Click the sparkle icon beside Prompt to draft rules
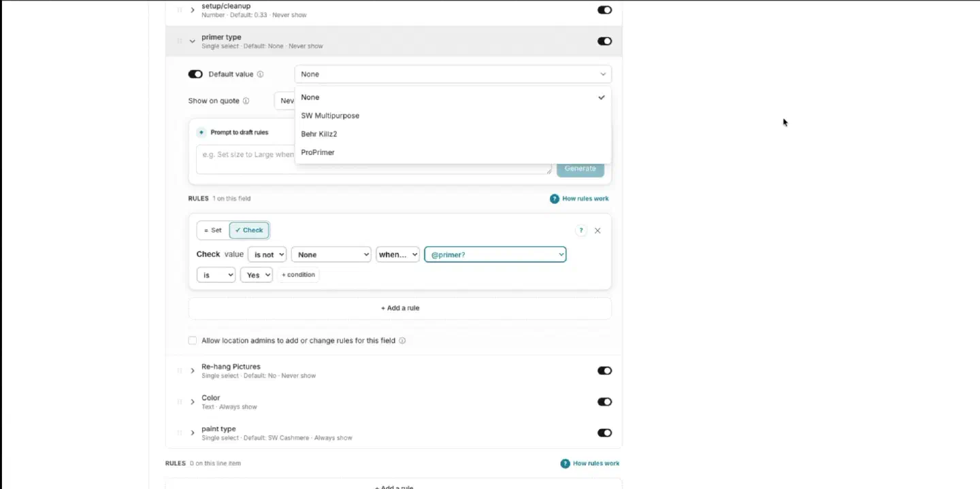980x489 pixels. (201, 133)
